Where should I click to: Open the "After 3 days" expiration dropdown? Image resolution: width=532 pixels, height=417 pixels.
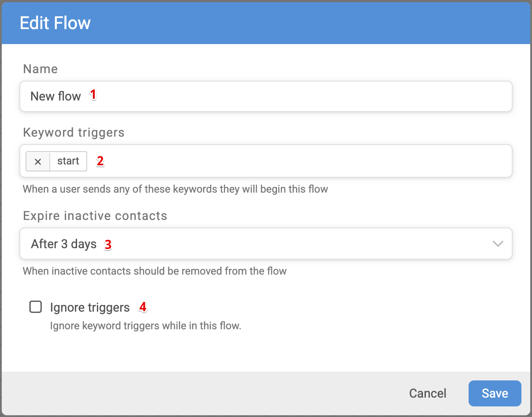point(266,244)
